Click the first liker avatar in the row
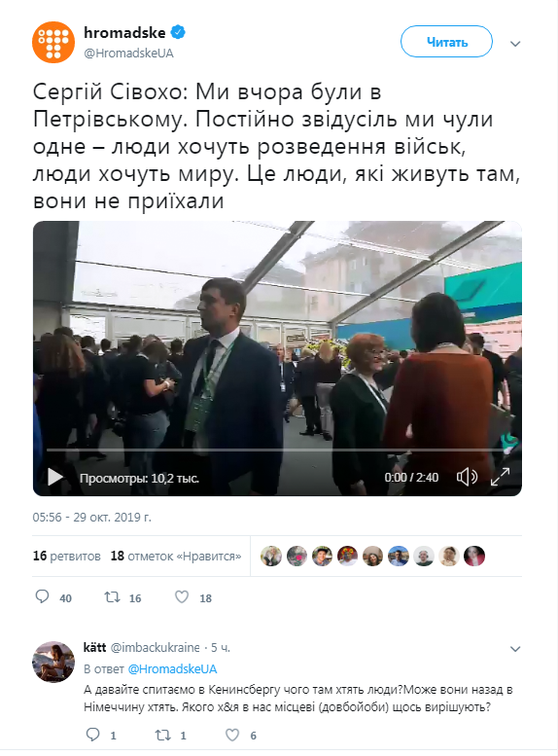558x756 pixels. point(271,556)
